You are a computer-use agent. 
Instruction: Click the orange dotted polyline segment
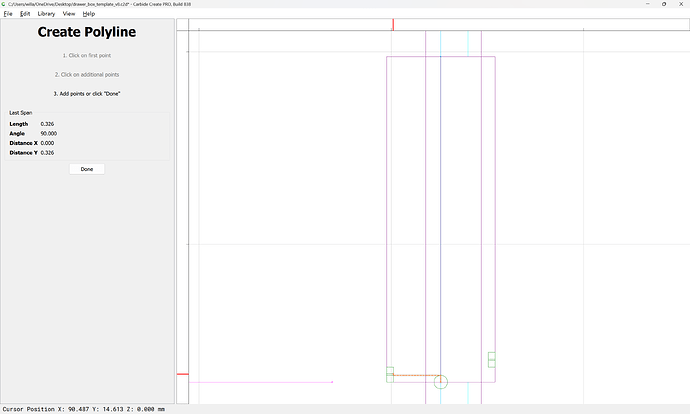(x=415, y=376)
